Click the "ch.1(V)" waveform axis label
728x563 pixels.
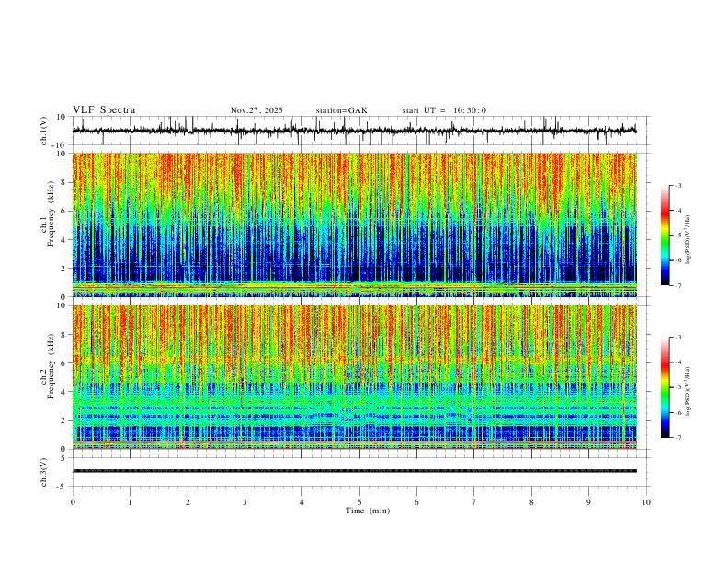point(44,131)
